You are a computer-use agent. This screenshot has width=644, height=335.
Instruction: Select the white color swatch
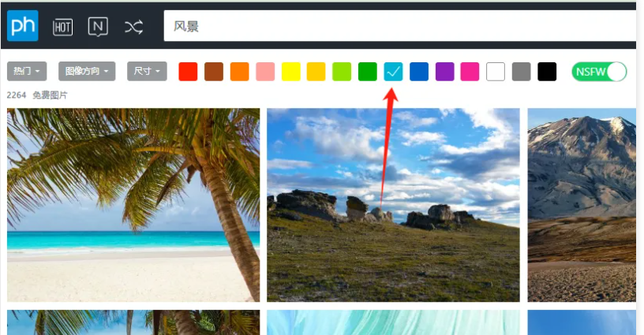click(x=496, y=72)
